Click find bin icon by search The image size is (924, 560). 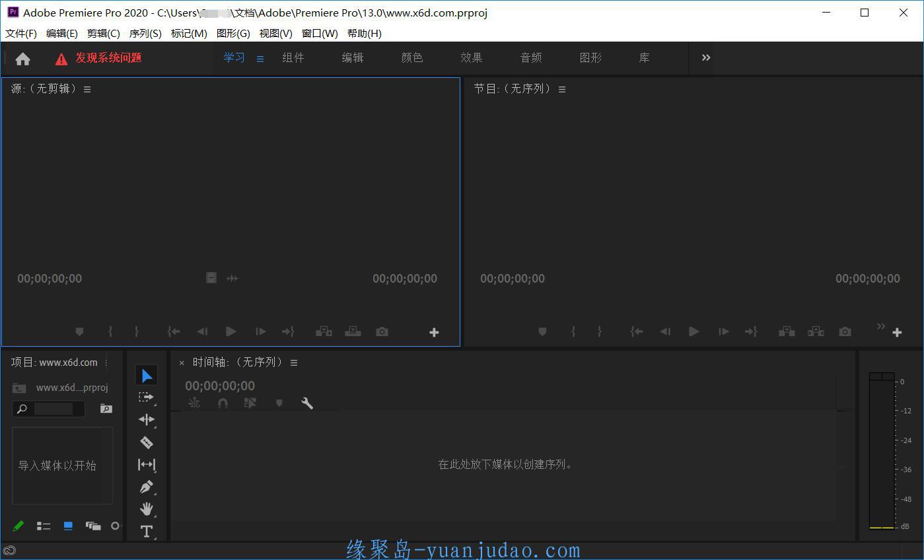pos(106,409)
